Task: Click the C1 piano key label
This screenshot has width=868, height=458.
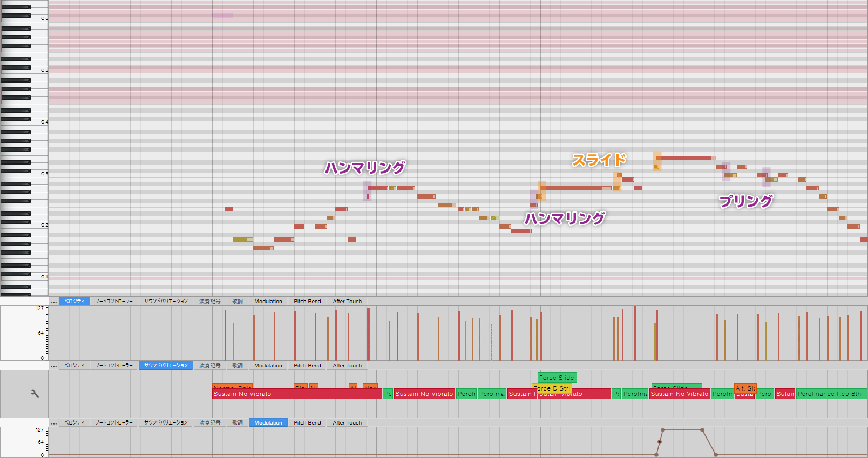Action: tap(44, 277)
